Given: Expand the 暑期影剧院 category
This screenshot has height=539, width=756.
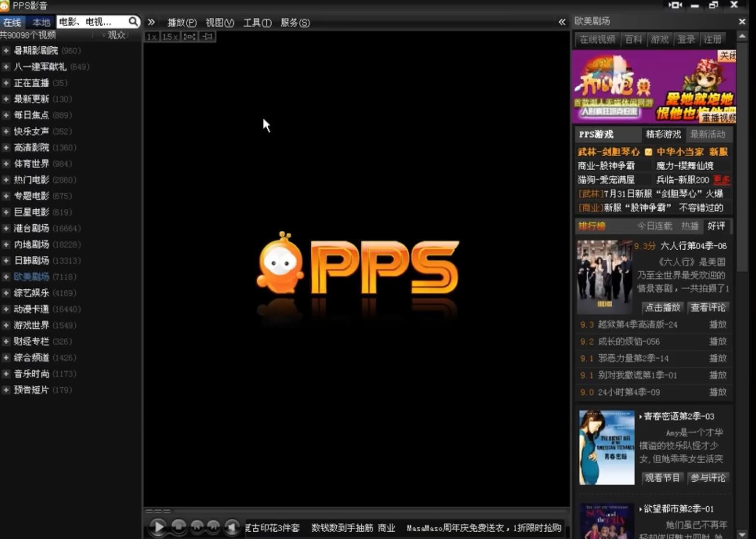Looking at the screenshot, I should click(x=6, y=51).
